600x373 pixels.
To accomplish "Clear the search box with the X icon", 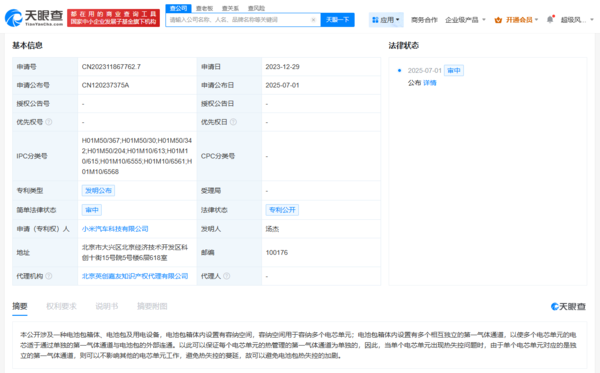I will (x=313, y=20).
